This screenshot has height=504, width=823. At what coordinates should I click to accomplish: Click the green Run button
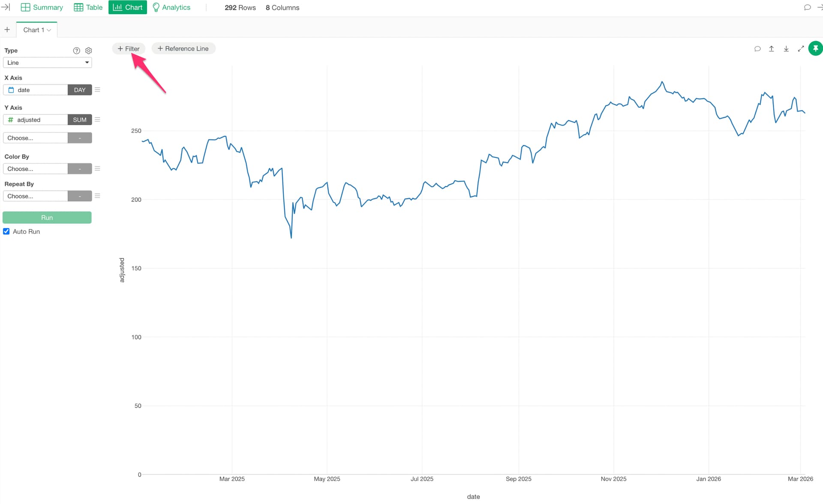pyautogui.click(x=47, y=218)
